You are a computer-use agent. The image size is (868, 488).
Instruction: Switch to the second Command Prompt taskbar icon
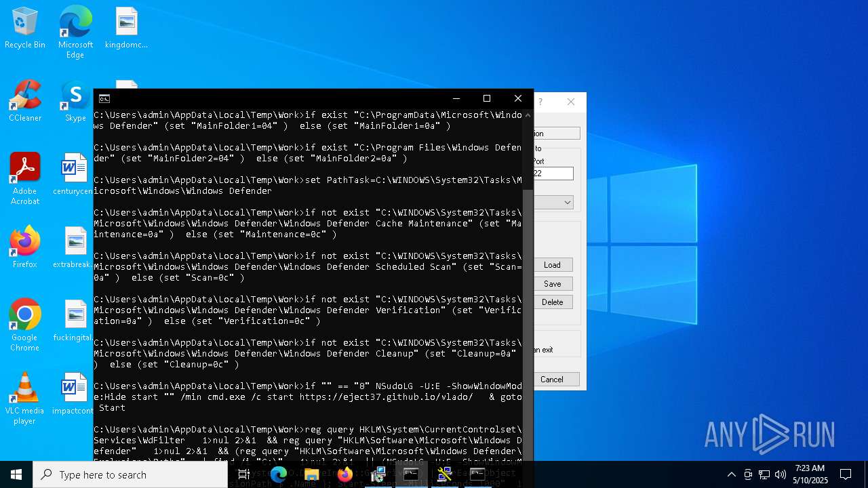click(x=478, y=474)
